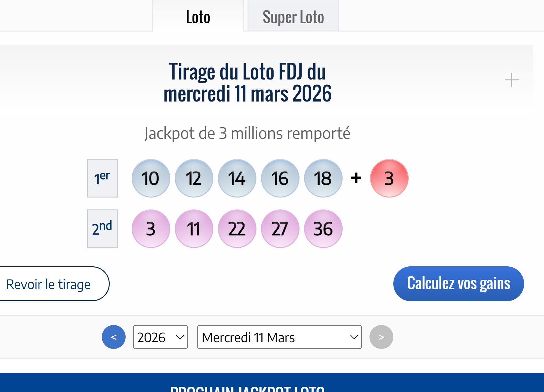Open the Super Loto tab
This screenshot has width=544, height=392.
click(293, 17)
